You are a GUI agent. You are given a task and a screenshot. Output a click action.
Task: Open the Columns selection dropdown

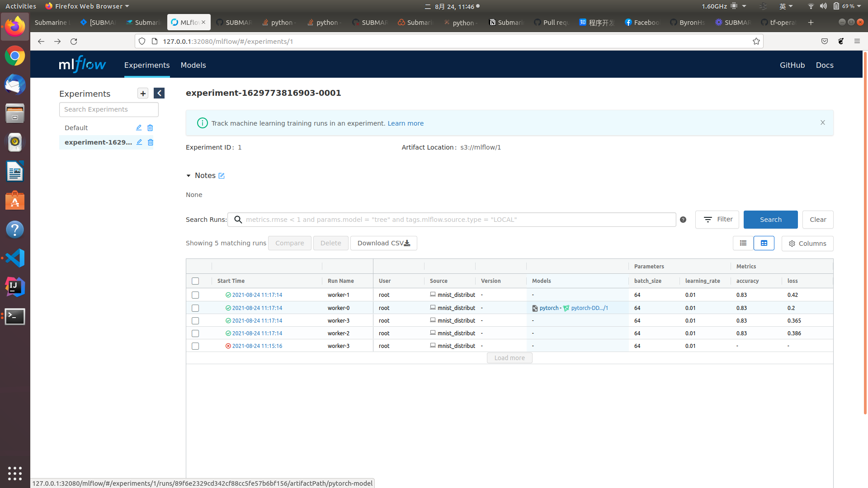pos(807,244)
